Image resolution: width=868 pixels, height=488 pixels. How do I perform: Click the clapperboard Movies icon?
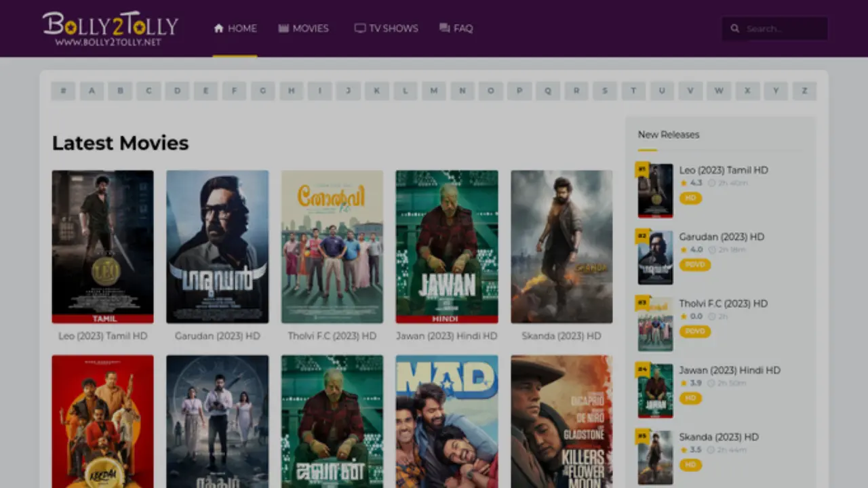(x=283, y=28)
